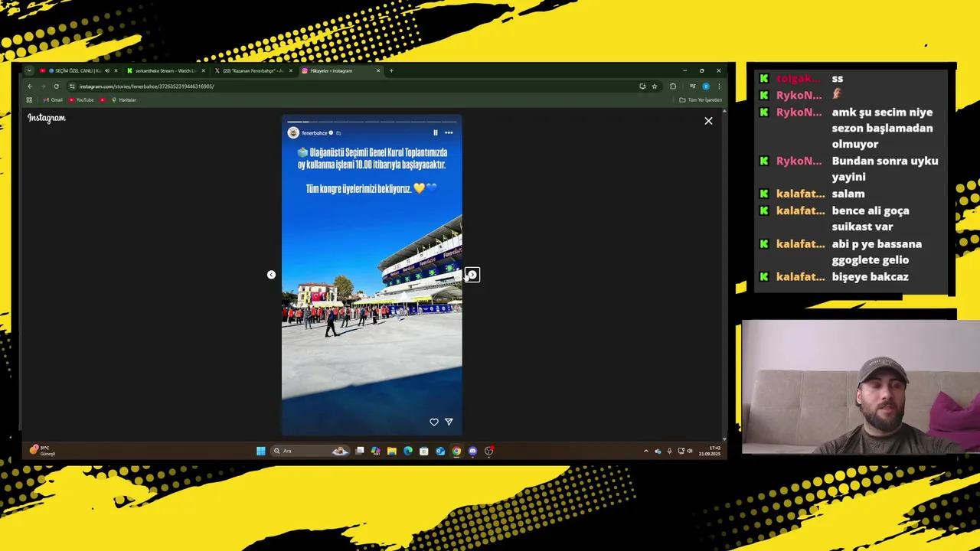View site information icon in address bar

click(x=72, y=86)
